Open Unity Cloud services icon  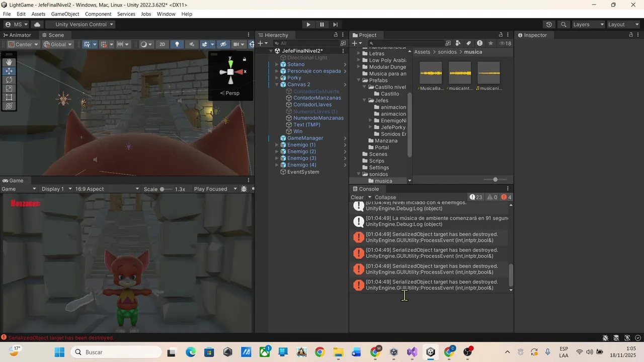pos(37,24)
